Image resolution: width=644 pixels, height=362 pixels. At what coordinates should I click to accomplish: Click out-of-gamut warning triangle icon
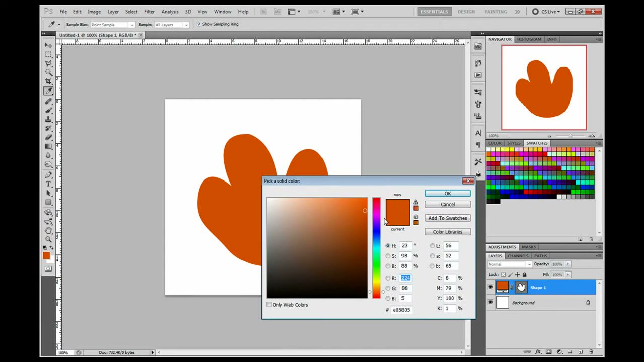416,202
